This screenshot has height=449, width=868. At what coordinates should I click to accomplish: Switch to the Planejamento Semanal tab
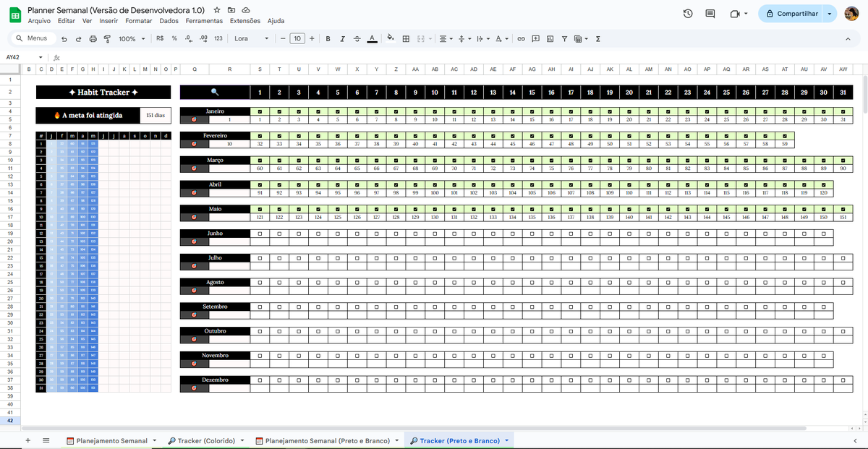[x=112, y=440]
